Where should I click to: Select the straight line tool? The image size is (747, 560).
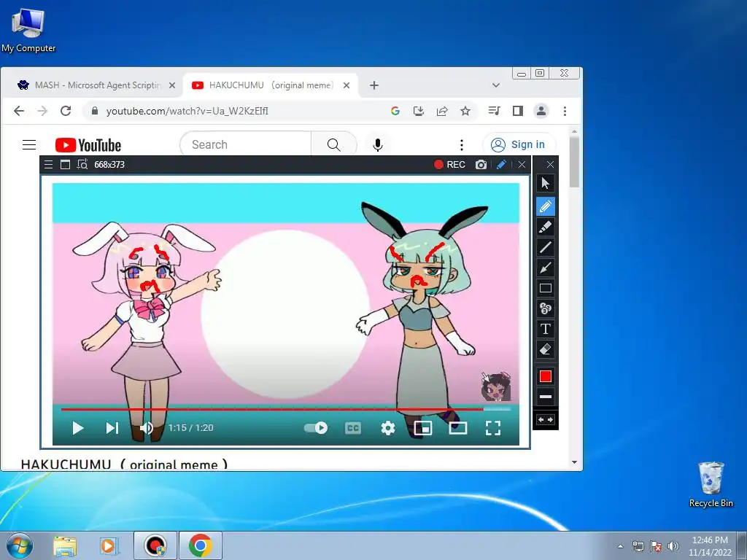[x=546, y=247]
